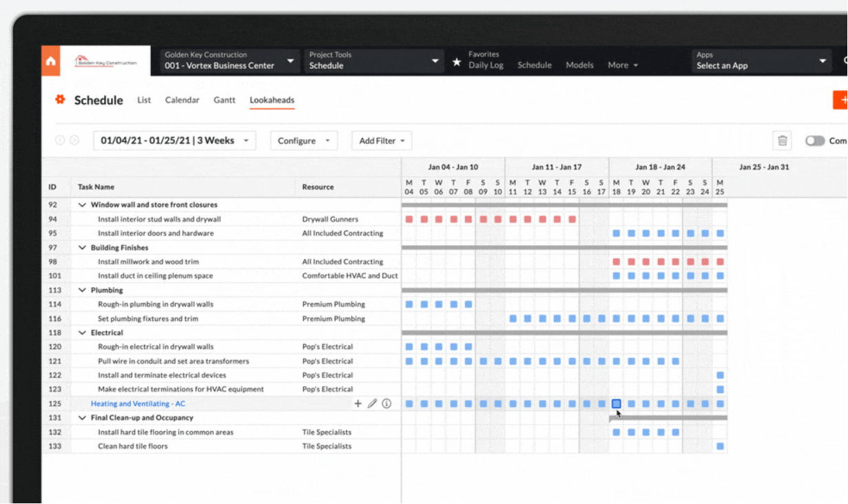
Task: Click Jan 18 - Jan 24 week header
Action: 660,167
